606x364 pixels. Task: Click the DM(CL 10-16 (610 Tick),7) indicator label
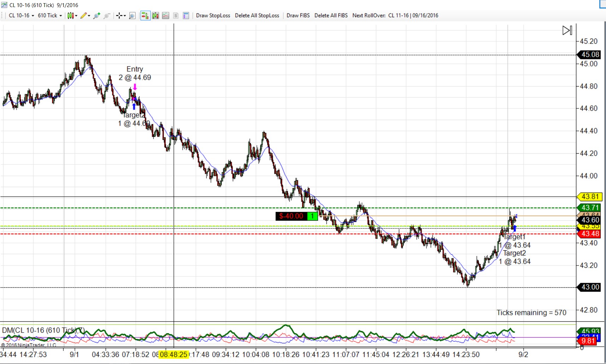tap(43, 330)
